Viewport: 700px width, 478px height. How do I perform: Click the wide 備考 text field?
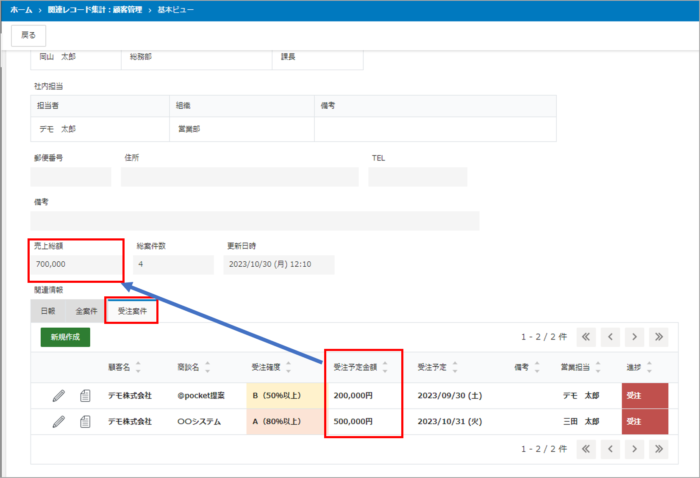click(x=255, y=221)
